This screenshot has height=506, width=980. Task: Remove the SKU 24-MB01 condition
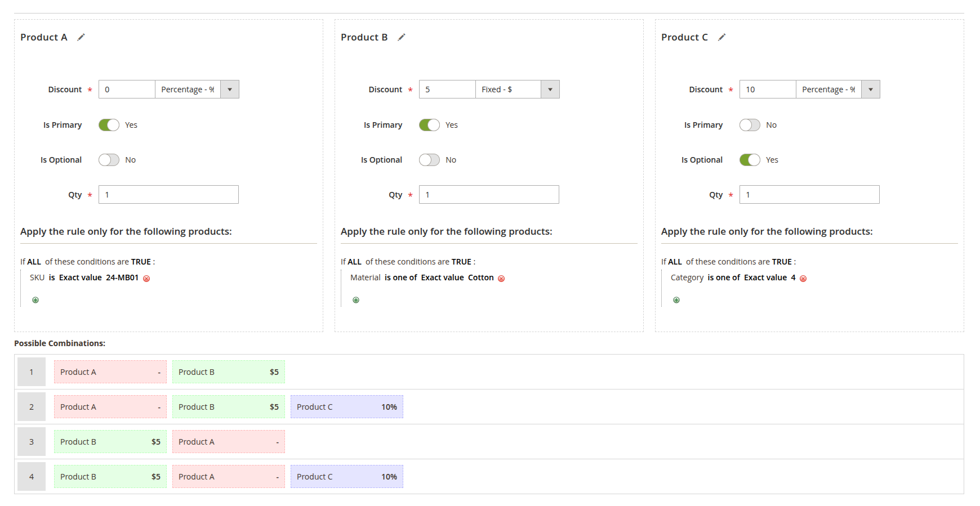tap(146, 279)
